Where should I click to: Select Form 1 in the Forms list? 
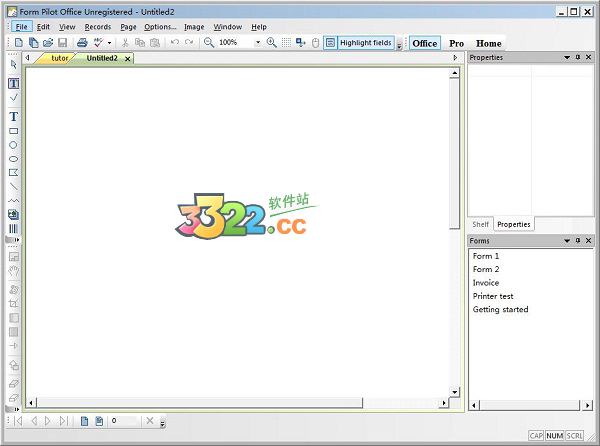(486, 256)
